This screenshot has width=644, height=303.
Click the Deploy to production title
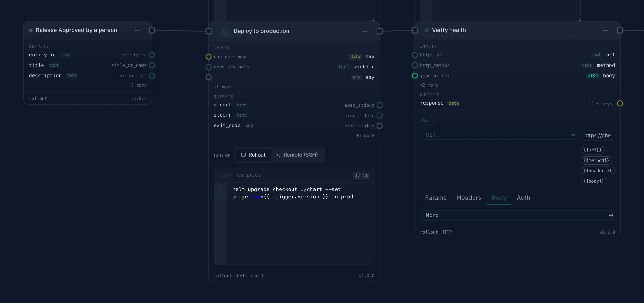click(261, 31)
